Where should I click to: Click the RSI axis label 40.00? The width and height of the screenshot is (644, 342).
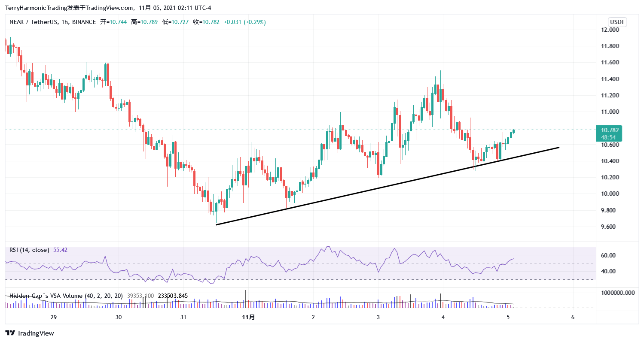tap(608, 271)
